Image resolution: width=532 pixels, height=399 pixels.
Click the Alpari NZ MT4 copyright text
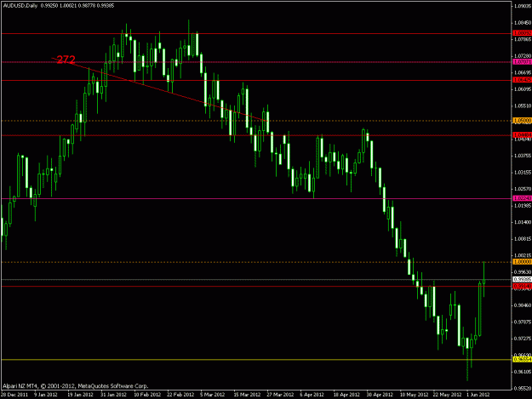(x=75, y=385)
